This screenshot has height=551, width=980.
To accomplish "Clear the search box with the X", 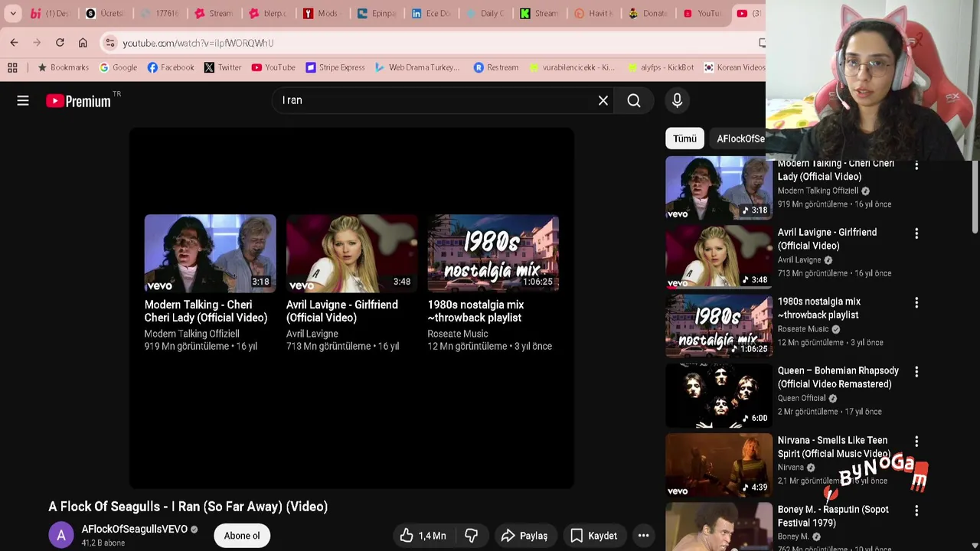I will (x=603, y=100).
